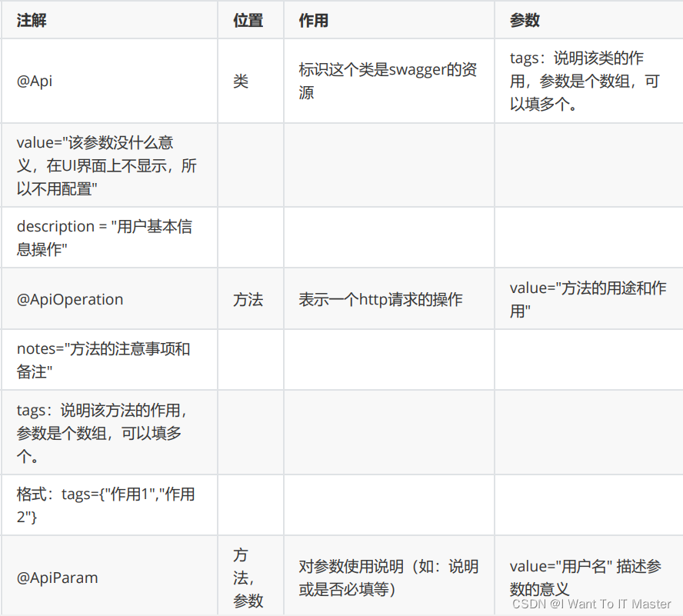Click the 位置 column header
Screen dimensions: 683x616
pyautogui.click(x=251, y=20)
